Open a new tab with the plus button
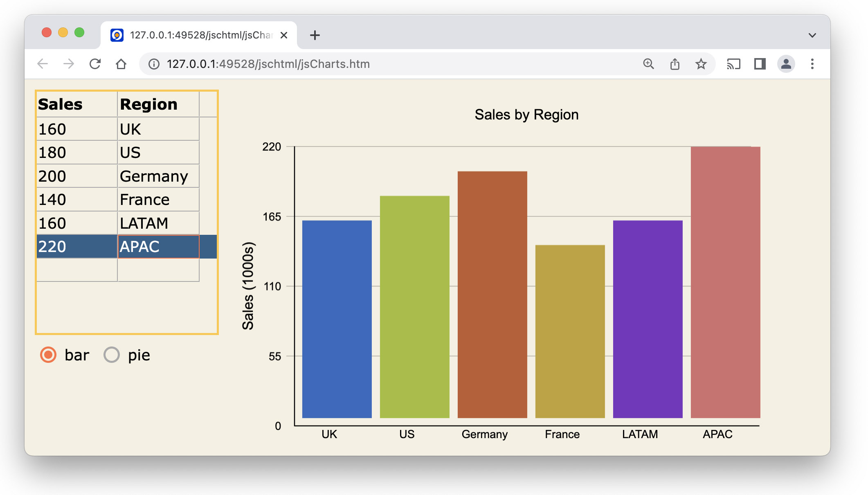 pos(314,35)
